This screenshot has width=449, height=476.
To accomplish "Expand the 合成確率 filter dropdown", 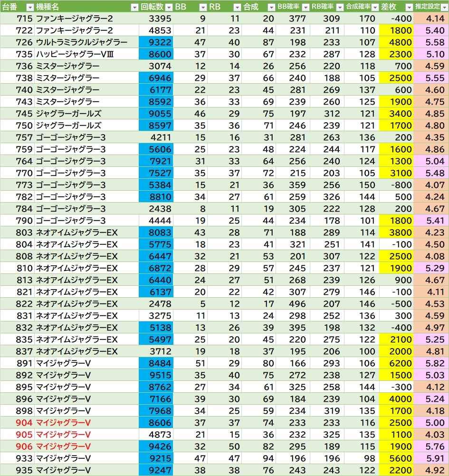I will (x=374, y=7).
